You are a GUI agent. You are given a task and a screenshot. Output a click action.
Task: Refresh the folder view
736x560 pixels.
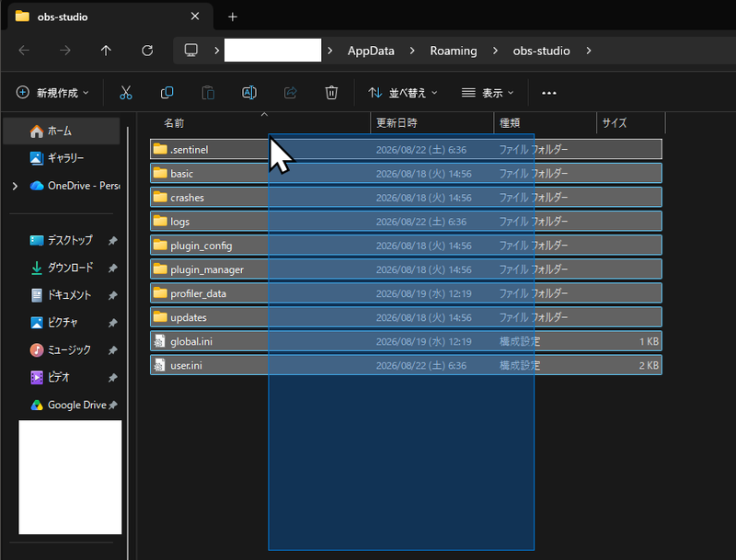(147, 51)
